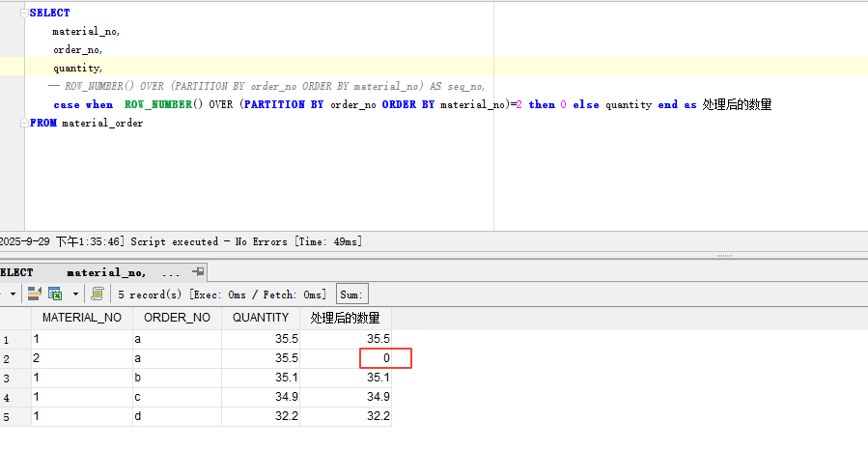
Task: Click the ORDER_NO column header
Action: click(x=177, y=318)
